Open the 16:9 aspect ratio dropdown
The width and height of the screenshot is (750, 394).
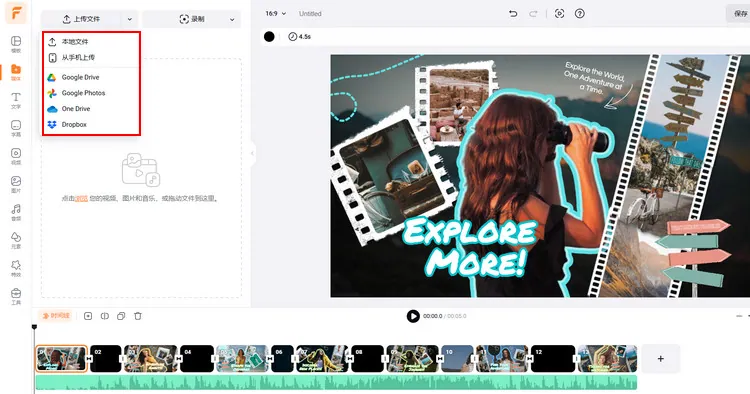pyautogui.click(x=276, y=14)
